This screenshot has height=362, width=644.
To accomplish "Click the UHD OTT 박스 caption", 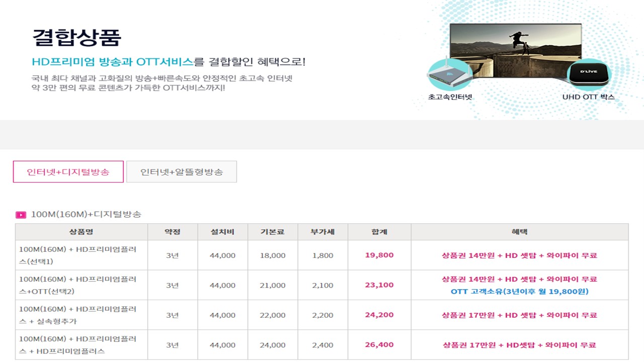I will pyautogui.click(x=589, y=97).
